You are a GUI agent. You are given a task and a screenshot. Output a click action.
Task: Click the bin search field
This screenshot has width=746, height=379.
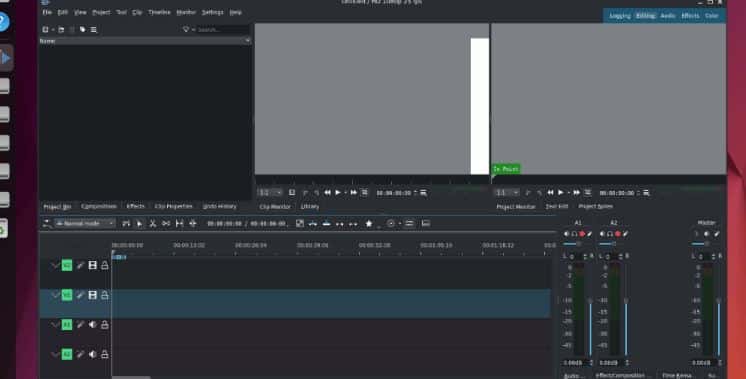pyautogui.click(x=221, y=29)
